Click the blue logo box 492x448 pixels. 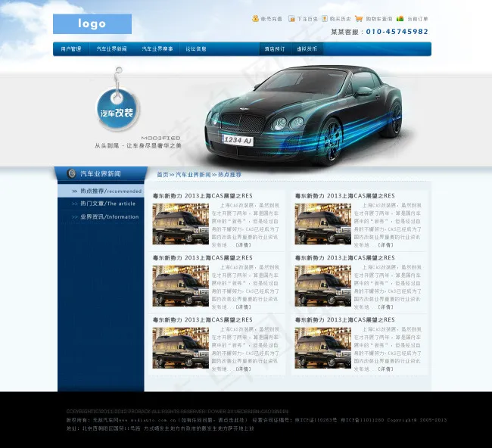(92, 24)
